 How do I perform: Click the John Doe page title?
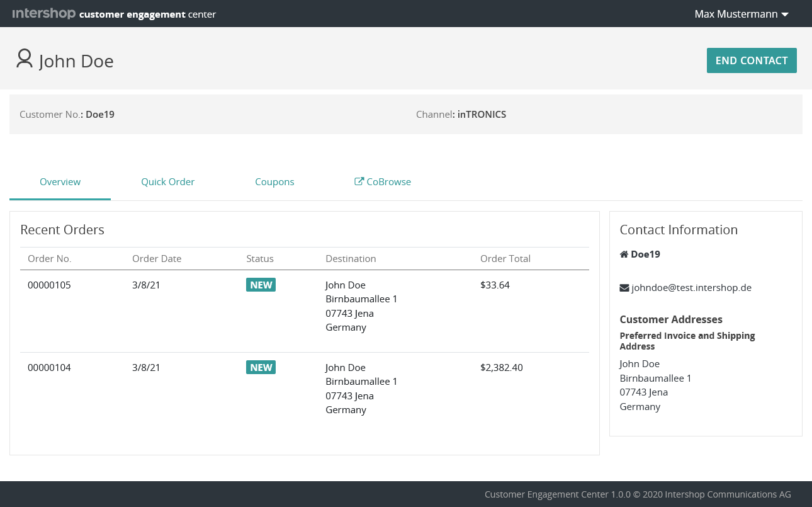(x=76, y=61)
